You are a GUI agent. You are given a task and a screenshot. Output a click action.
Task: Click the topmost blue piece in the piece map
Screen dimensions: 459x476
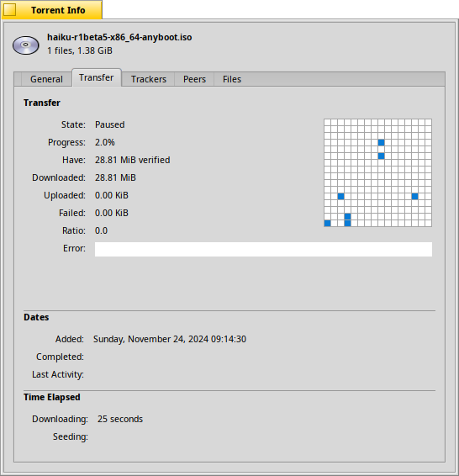coord(382,142)
